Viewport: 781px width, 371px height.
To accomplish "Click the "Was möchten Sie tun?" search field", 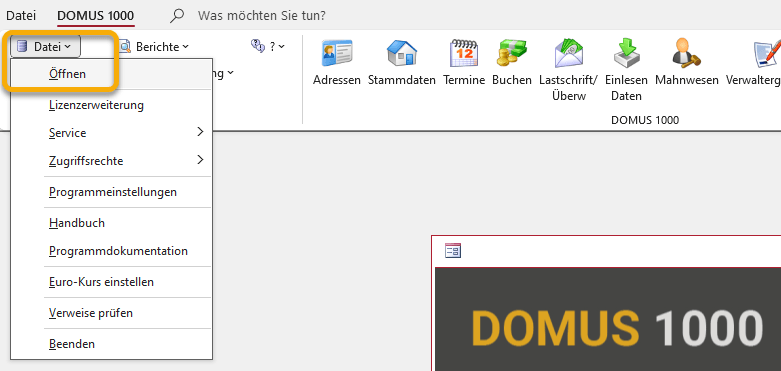I will coord(261,16).
